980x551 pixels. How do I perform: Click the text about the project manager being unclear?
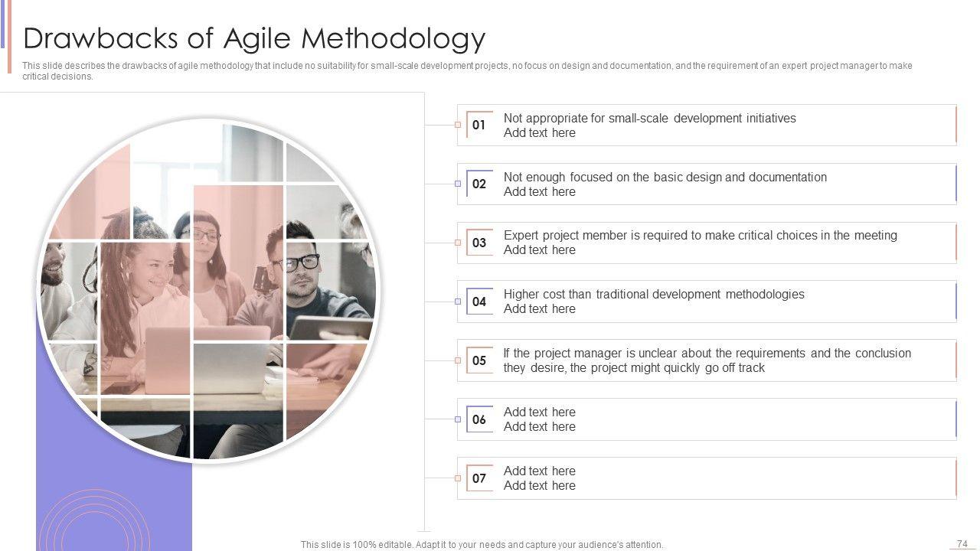(x=707, y=360)
